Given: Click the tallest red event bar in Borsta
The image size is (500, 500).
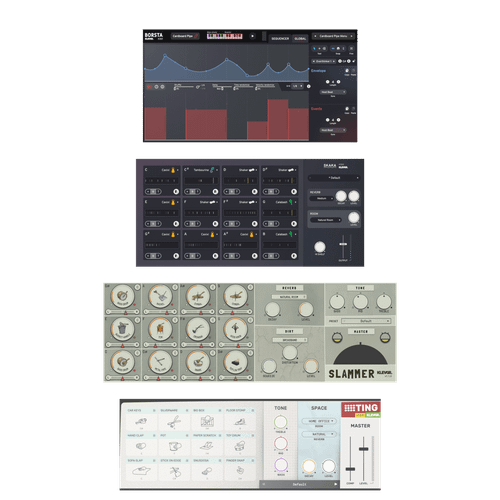Looking at the screenshot, I should tap(277, 119).
